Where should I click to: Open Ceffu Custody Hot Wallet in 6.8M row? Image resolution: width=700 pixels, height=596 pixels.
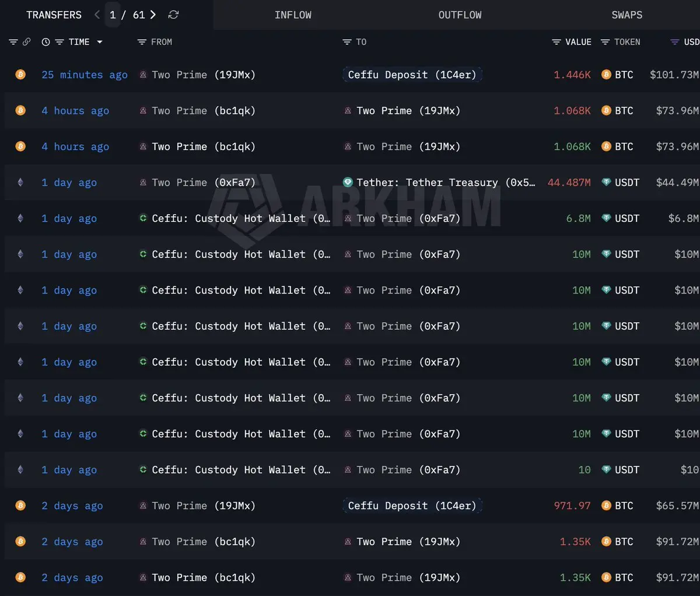click(241, 218)
